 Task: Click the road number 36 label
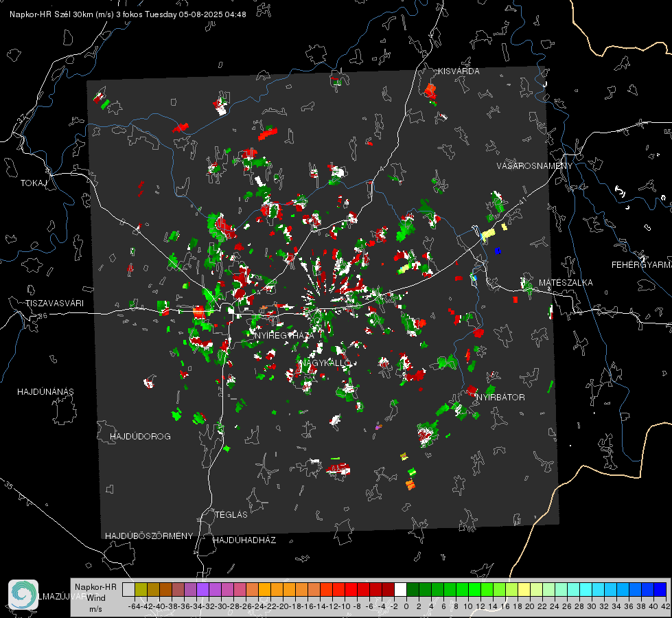click(x=43, y=316)
